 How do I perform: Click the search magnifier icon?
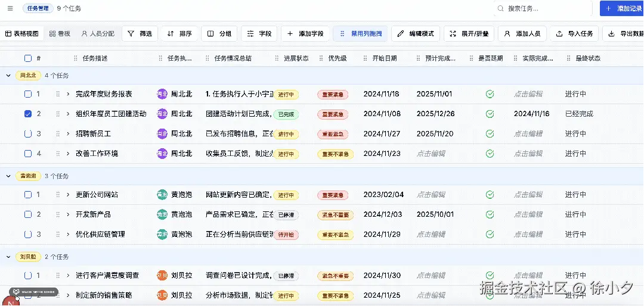[500, 8]
